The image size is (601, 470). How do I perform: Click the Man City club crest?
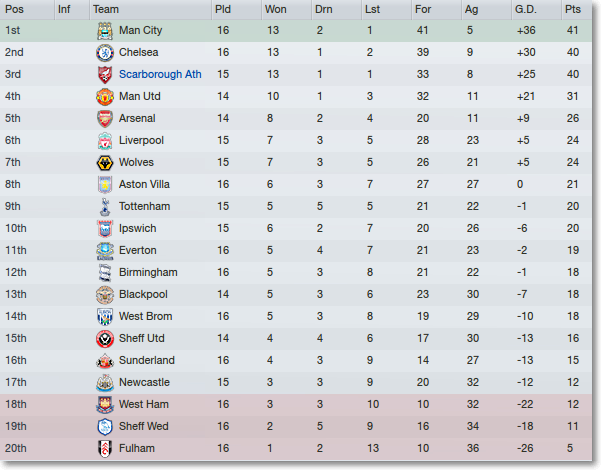tap(105, 31)
